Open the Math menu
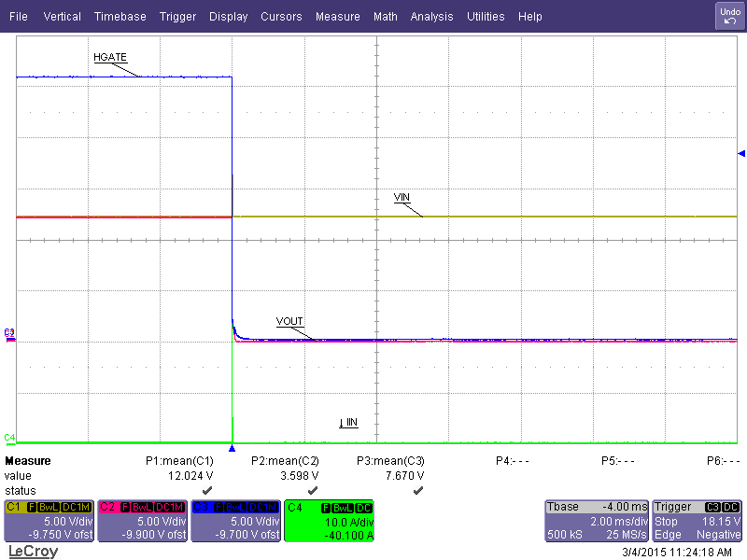Screen dimensions: 747x560 point(385,17)
